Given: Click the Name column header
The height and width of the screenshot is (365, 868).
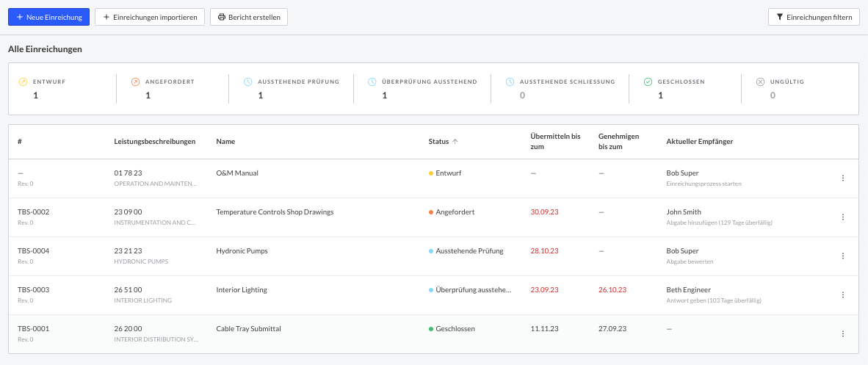Looking at the screenshot, I should pyautogui.click(x=225, y=141).
